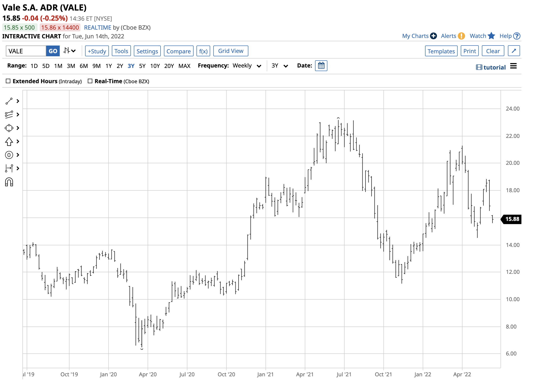Expand measurement tool options chevron
Image resolution: width=538 pixels, height=392 pixels.
[x=18, y=168]
